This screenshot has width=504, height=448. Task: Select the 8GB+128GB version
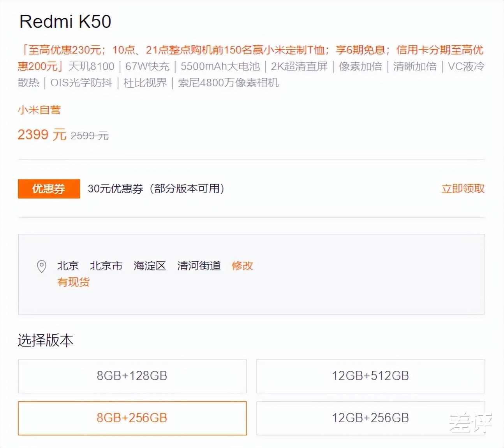(132, 376)
